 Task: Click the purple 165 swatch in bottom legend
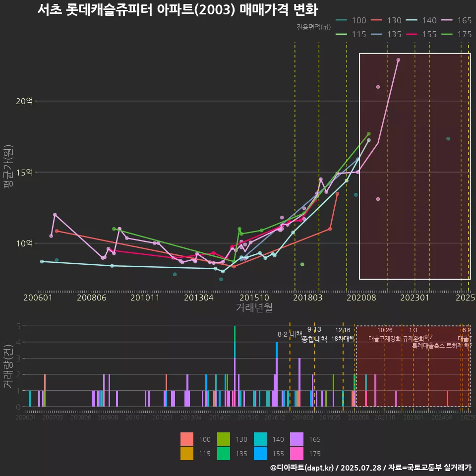coord(297,439)
